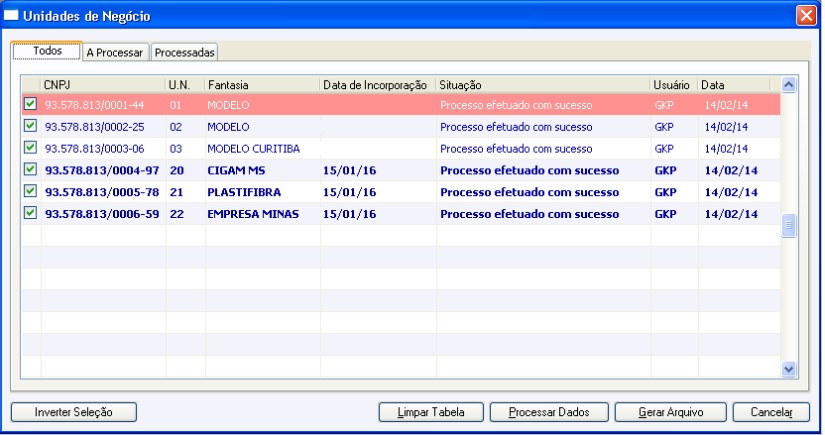The width and height of the screenshot is (825, 435).
Task: Click the scrollbar down arrow
Action: [788, 369]
